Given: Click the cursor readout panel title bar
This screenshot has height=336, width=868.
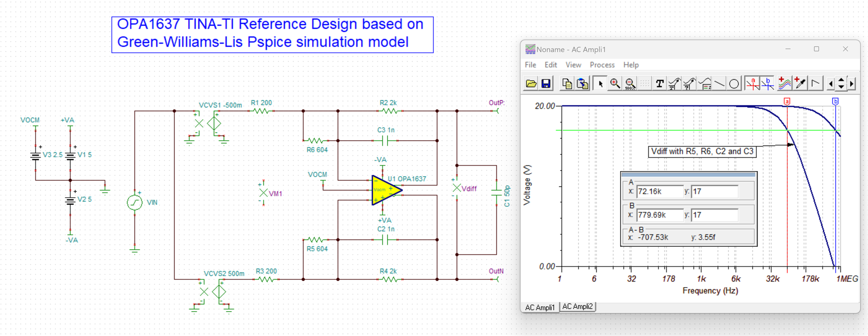Looking at the screenshot, I should [689, 175].
